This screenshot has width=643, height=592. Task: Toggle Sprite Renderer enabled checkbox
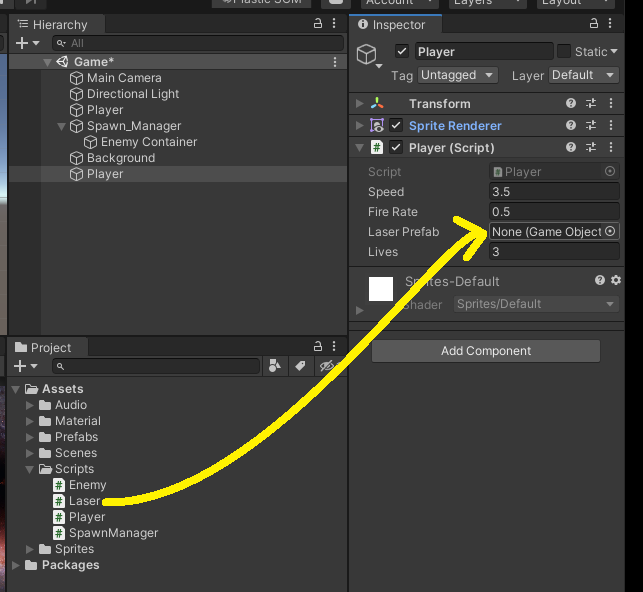(396, 125)
